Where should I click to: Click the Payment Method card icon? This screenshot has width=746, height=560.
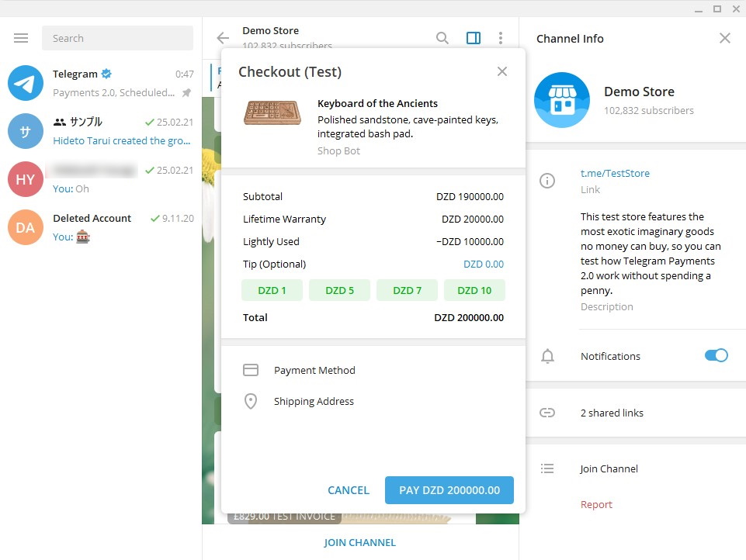click(250, 370)
